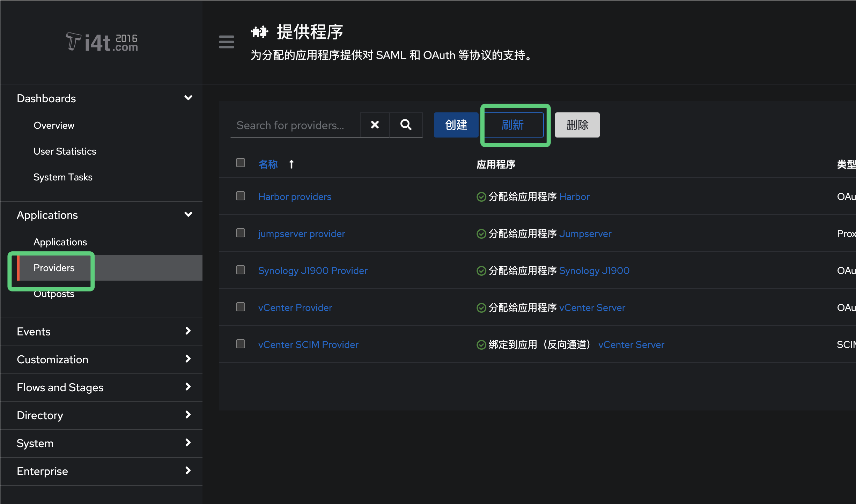Collapse the Applications section

pyautogui.click(x=188, y=214)
